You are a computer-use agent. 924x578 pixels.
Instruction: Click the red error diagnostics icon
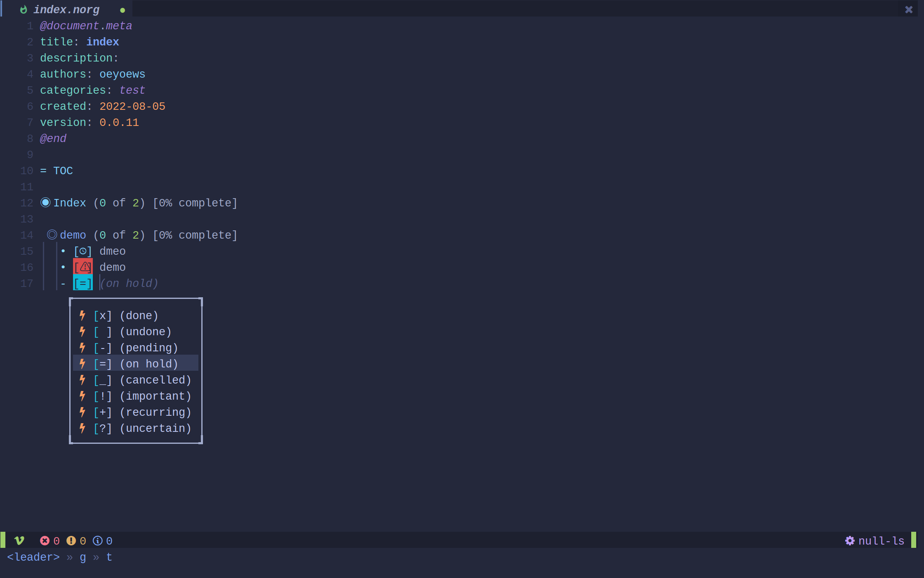point(45,540)
